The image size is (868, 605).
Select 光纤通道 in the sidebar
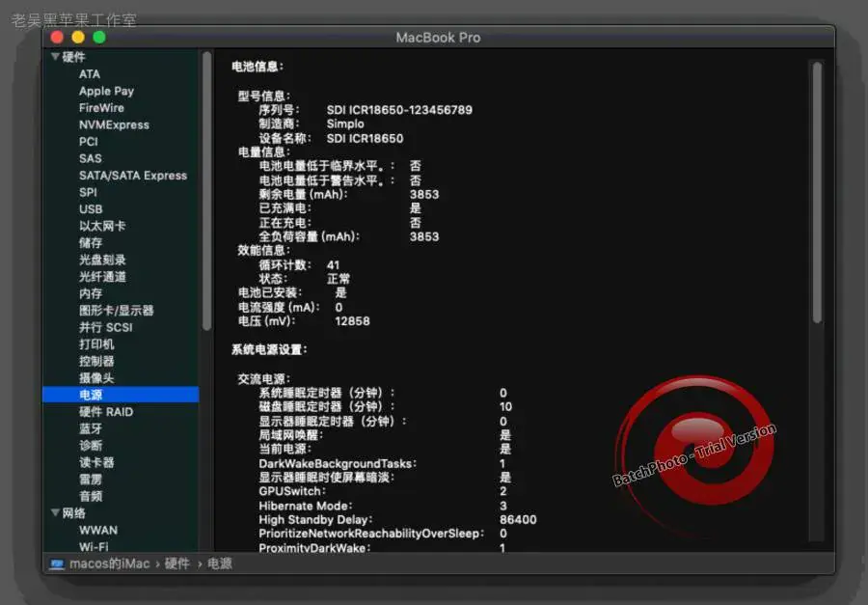coord(102,277)
